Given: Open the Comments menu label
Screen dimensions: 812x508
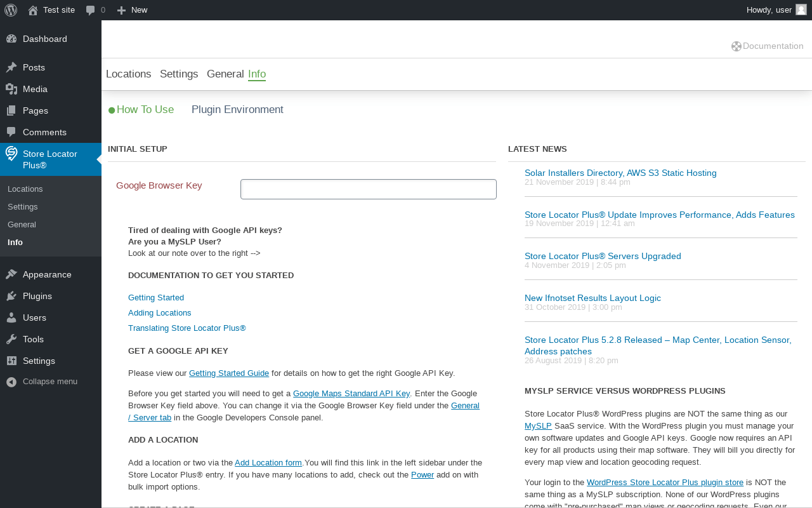Looking at the screenshot, I should 44,132.
